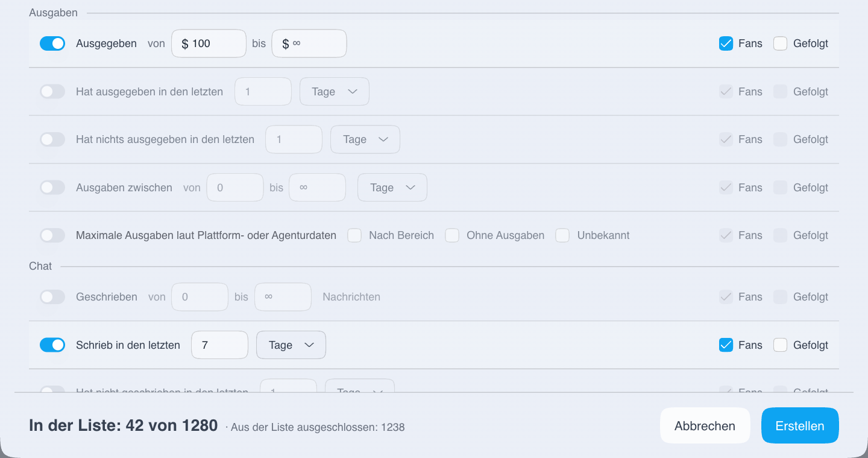Click Erstellen to create the list
The height and width of the screenshot is (458, 868).
pyautogui.click(x=800, y=426)
